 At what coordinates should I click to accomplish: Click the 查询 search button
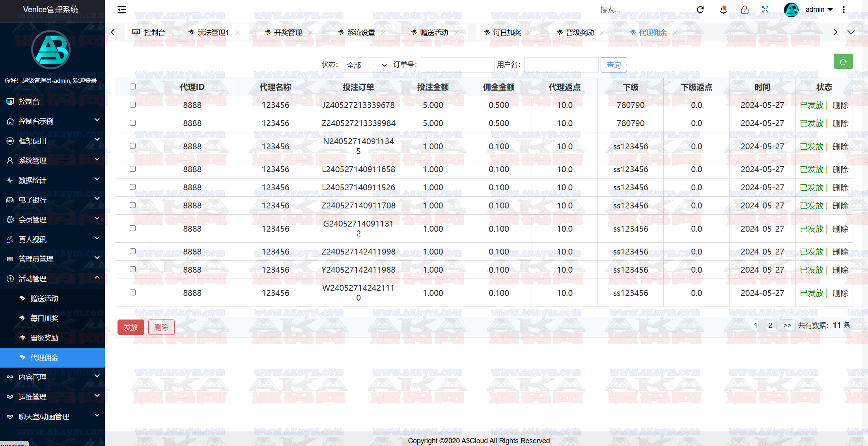point(614,65)
